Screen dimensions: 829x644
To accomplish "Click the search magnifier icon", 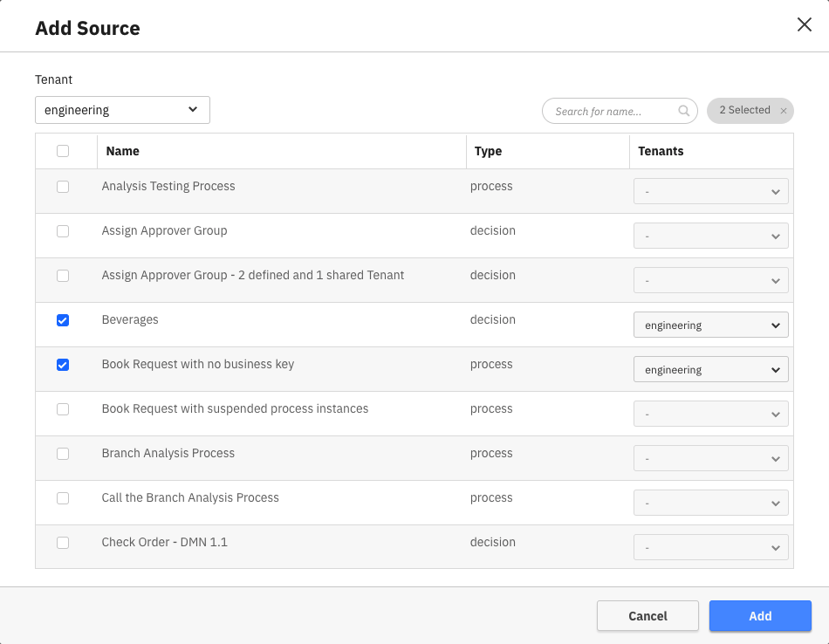I will [684, 111].
